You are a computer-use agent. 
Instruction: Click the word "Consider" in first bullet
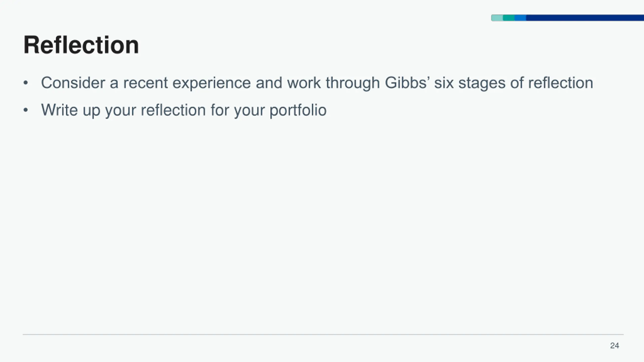[x=73, y=83]
